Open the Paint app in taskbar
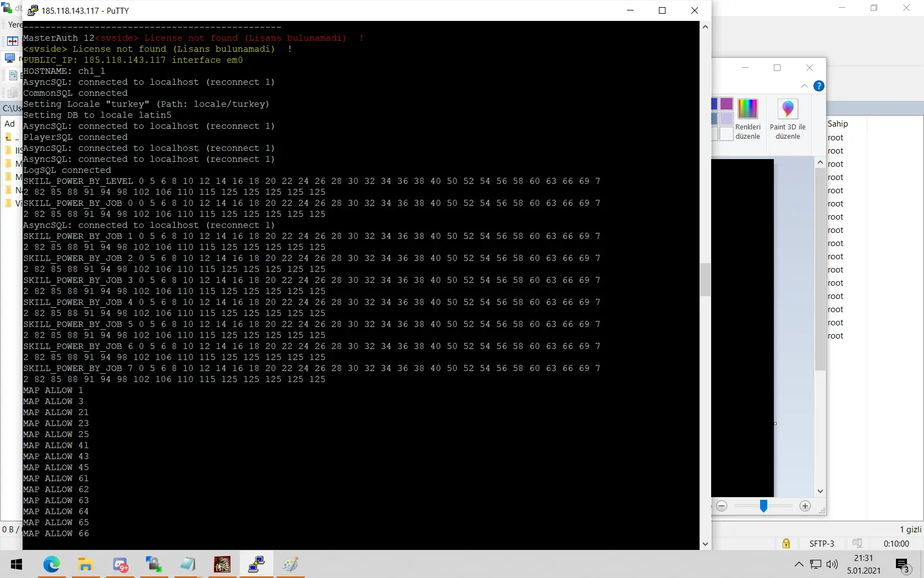This screenshot has width=924, height=578. (x=290, y=564)
